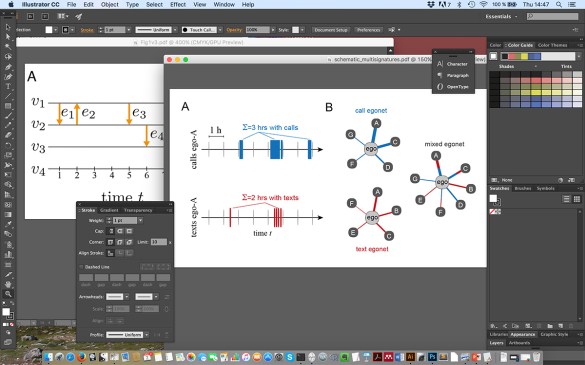Click the orange Stroke link in control bar
The height and width of the screenshot is (365, 585).
point(87,30)
